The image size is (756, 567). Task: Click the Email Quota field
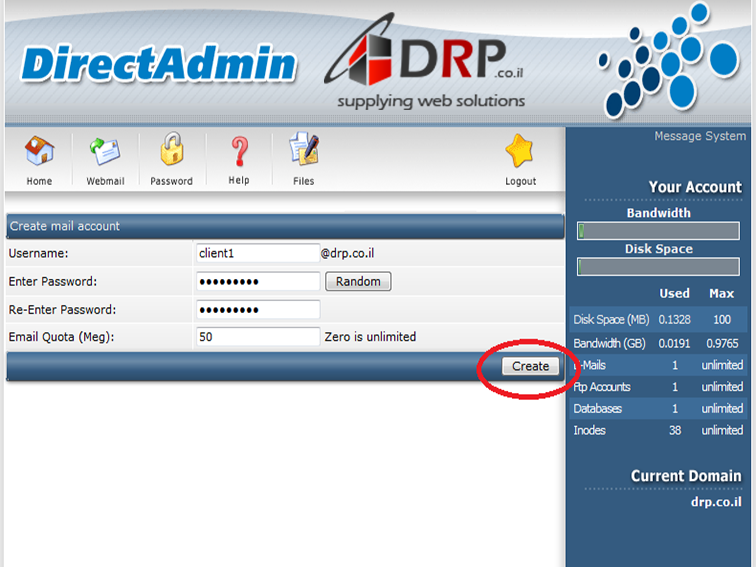tap(257, 337)
